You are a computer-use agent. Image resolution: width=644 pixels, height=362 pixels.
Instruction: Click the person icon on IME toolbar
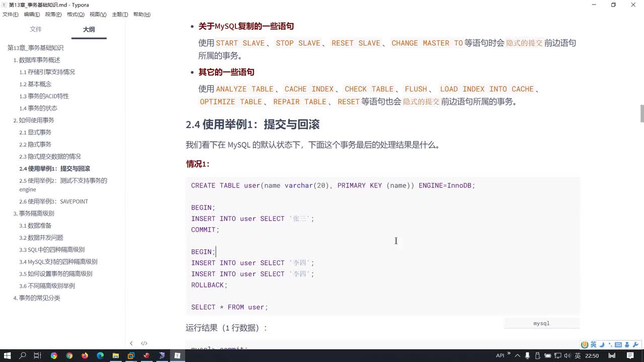coord(627,344)
